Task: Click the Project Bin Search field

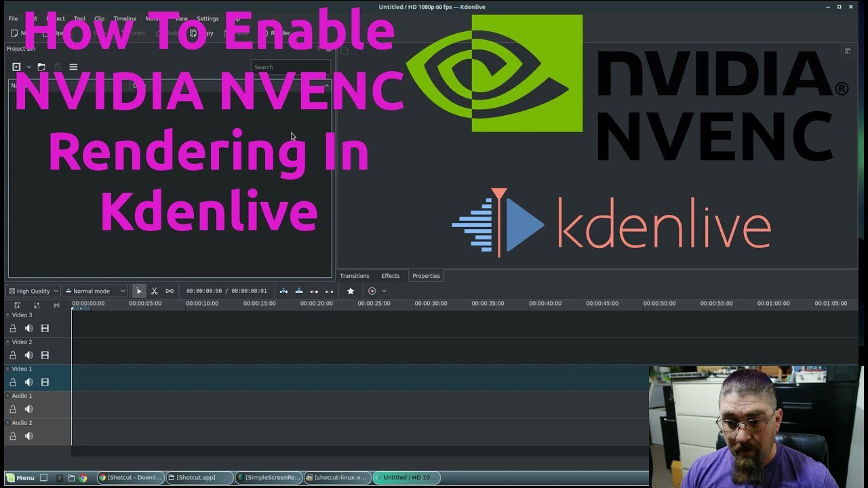Action: point(291,67)
